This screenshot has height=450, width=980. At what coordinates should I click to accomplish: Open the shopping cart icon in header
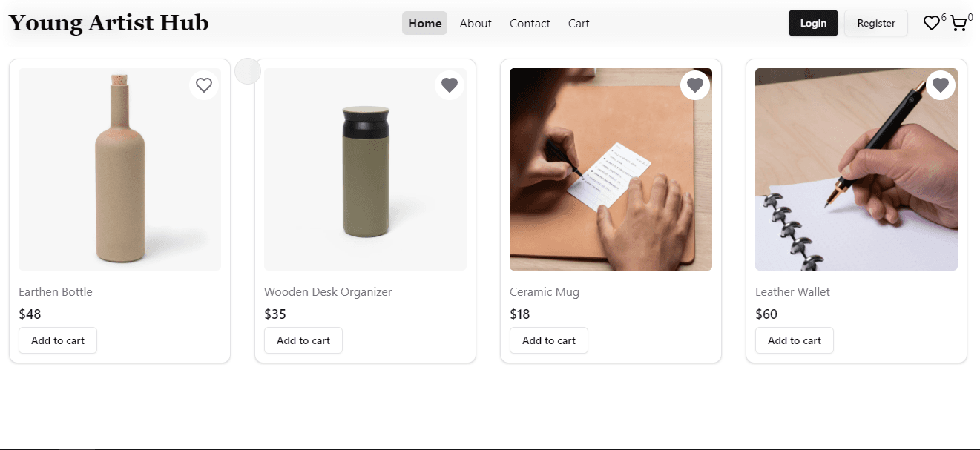click(x=958, y=24)
